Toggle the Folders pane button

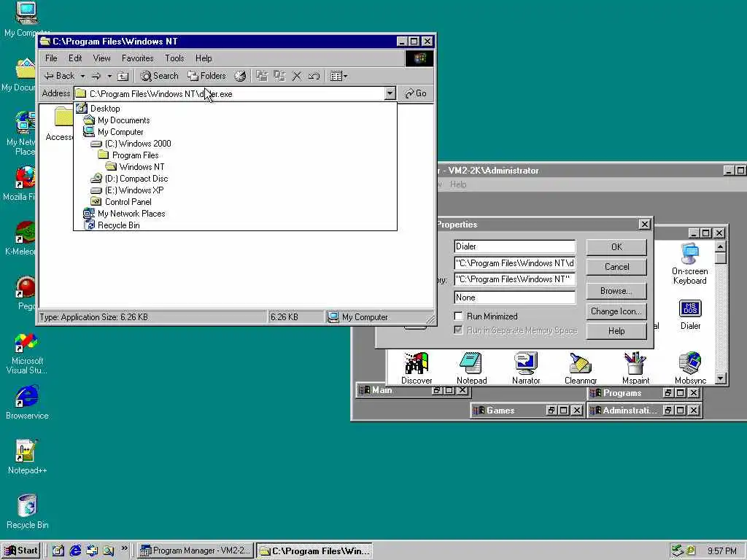(206, 76)
